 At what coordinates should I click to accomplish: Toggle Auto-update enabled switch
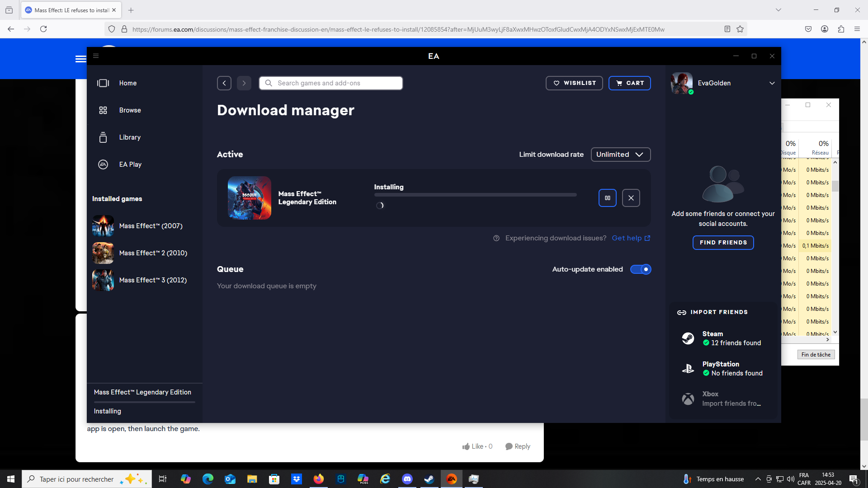(x=641, y=269)
